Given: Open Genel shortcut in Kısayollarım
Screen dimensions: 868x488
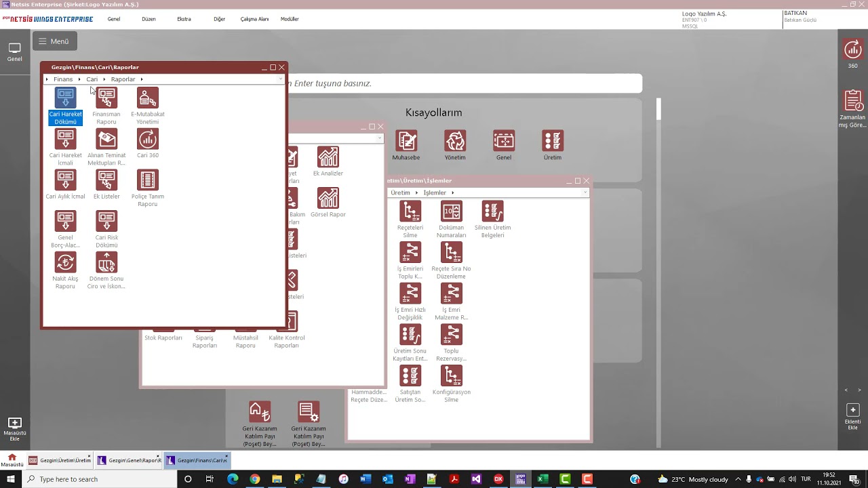Looking at the screenshot, I should pyautogui.click(x=504, y=141).
